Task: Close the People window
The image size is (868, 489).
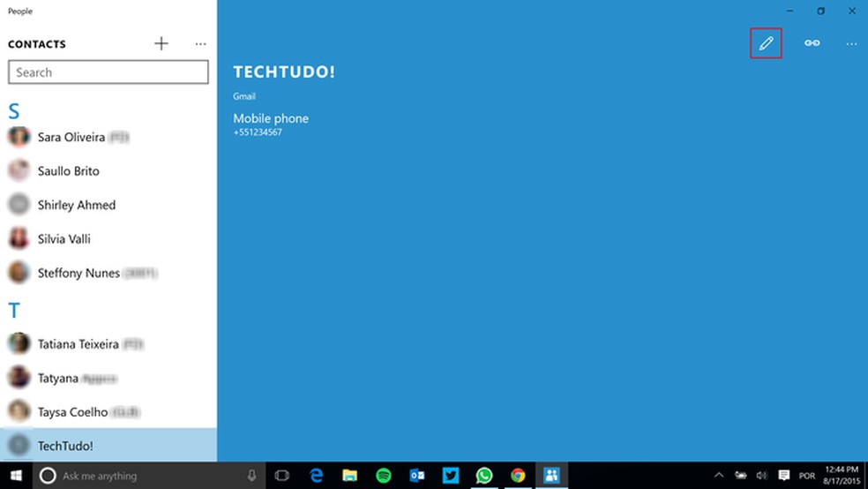Action: [852, 11]
